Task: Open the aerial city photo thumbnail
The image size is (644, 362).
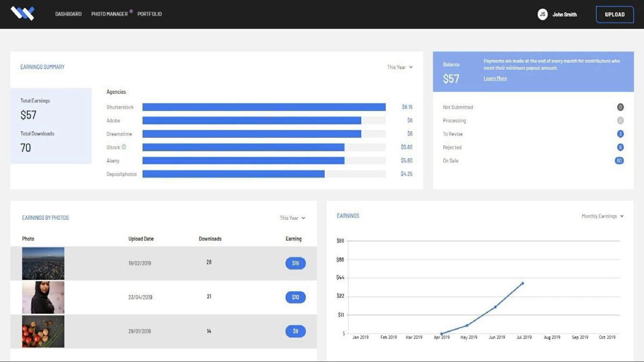Action: point(43,263)
